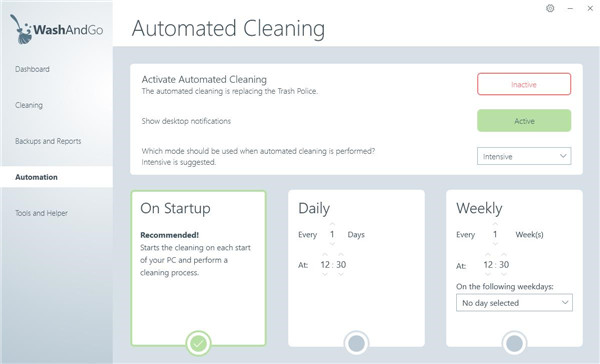Select the Weekly schedule circle

click(514, 343)
